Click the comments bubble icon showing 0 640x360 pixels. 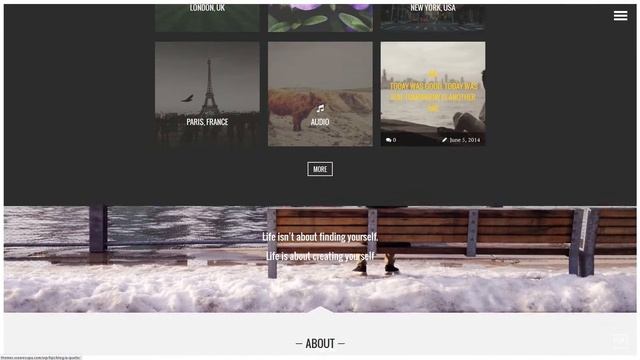click(389, 140)
